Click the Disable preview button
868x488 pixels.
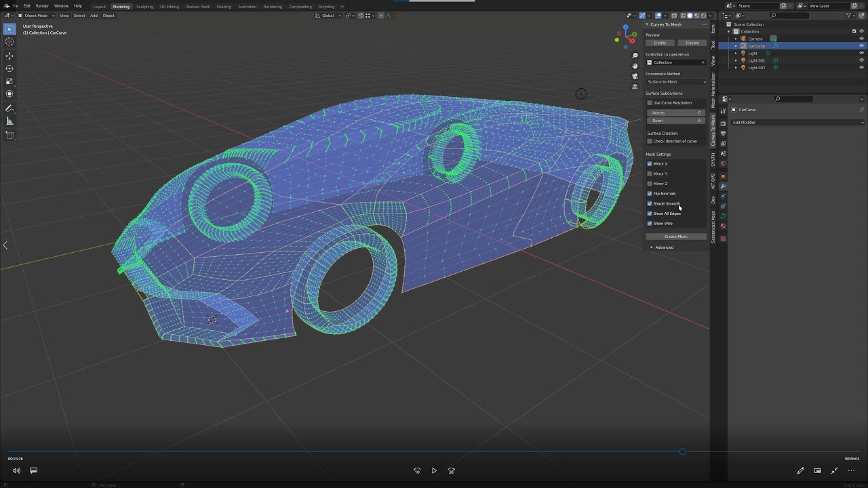tap(692, 43)
